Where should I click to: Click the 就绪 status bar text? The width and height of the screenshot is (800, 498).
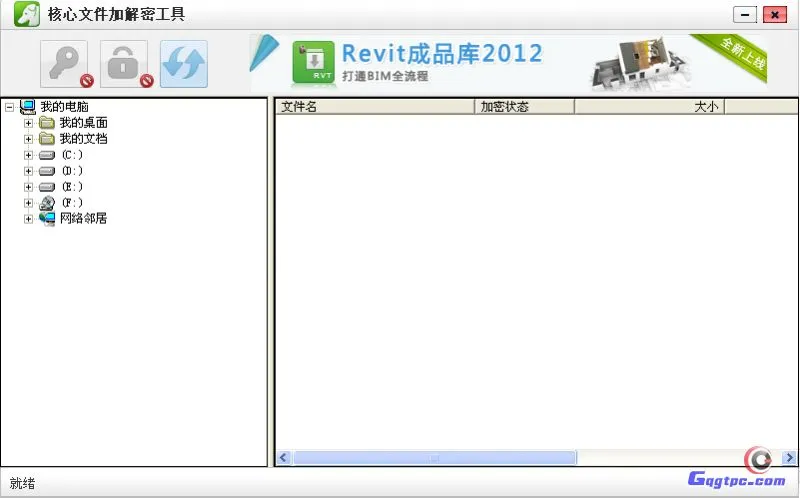click(x=22, y=483)
